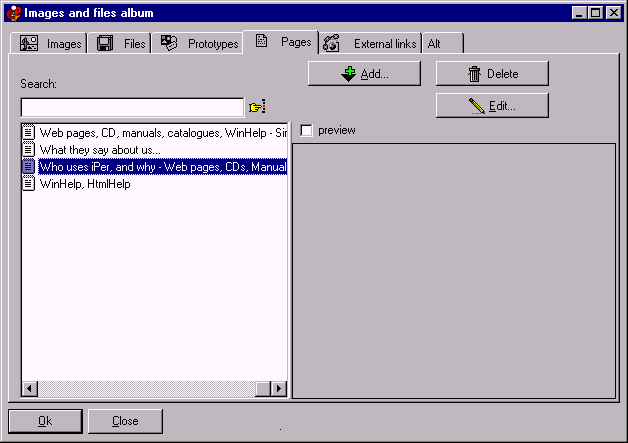The image size is (628, 443).
Task: Click the Close button at the bottom
Action: click(x=125, y=421)
